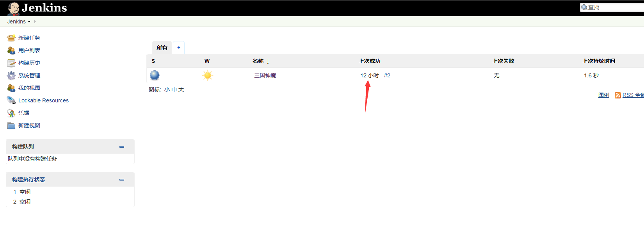Open 系统管理 gear icon
This screenshot has height=245, width=644.
tap(11, 75)
